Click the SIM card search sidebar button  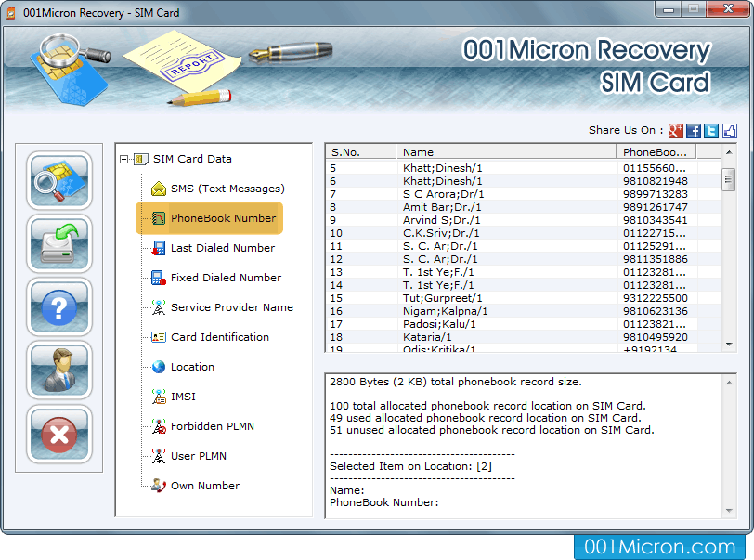pyautogui.click(x=59, y=180)
